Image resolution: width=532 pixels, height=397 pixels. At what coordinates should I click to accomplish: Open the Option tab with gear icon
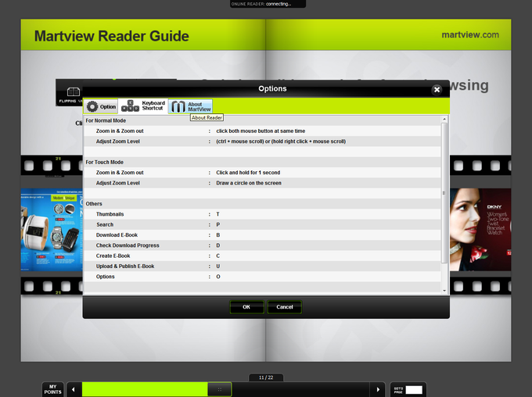tap(101, 106)
